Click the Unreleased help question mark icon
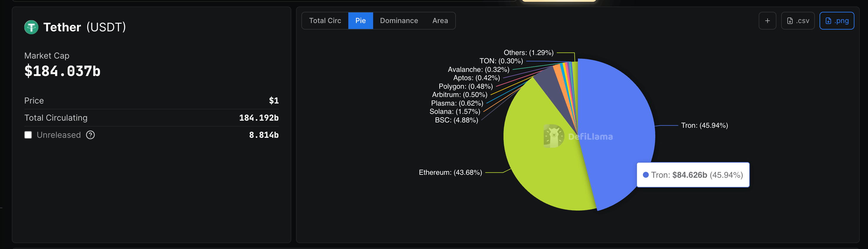Screen dimensions: 868x249 click(90, 135)
